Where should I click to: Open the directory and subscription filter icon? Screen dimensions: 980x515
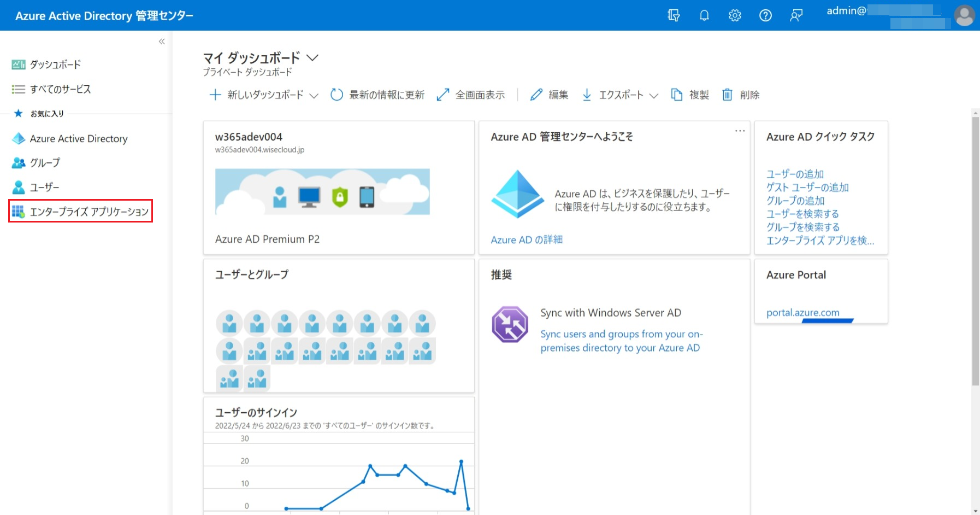(674, 15)
